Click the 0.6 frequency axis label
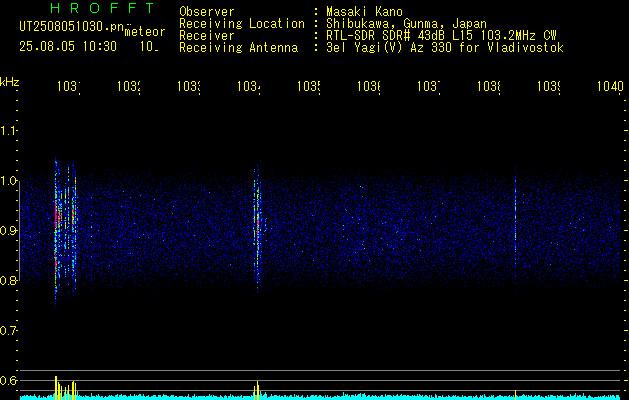The height and width of the screenshot is (400, 629). pyautogui.click(x=9, y=380)
